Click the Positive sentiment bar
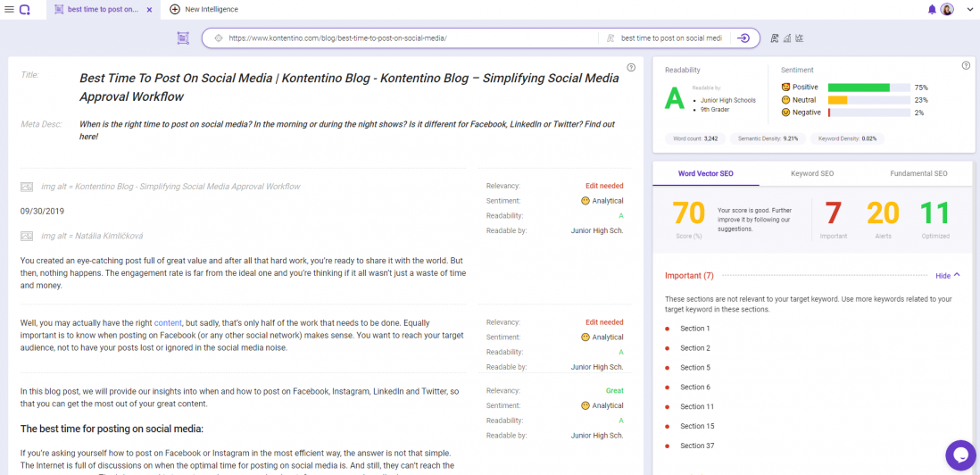980x475 pixels. [x=868, y=87]
